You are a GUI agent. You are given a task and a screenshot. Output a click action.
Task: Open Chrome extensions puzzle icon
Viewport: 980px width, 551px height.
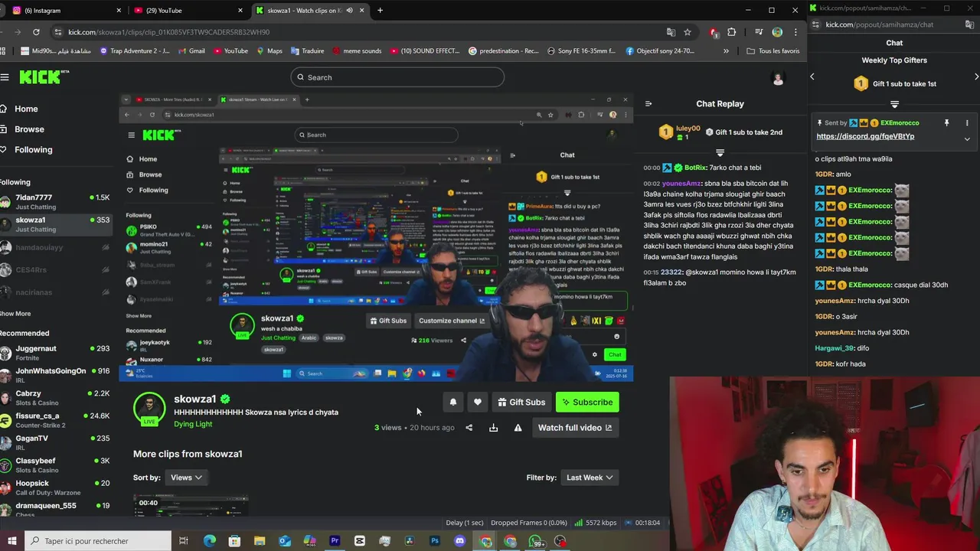pos(731,32)
